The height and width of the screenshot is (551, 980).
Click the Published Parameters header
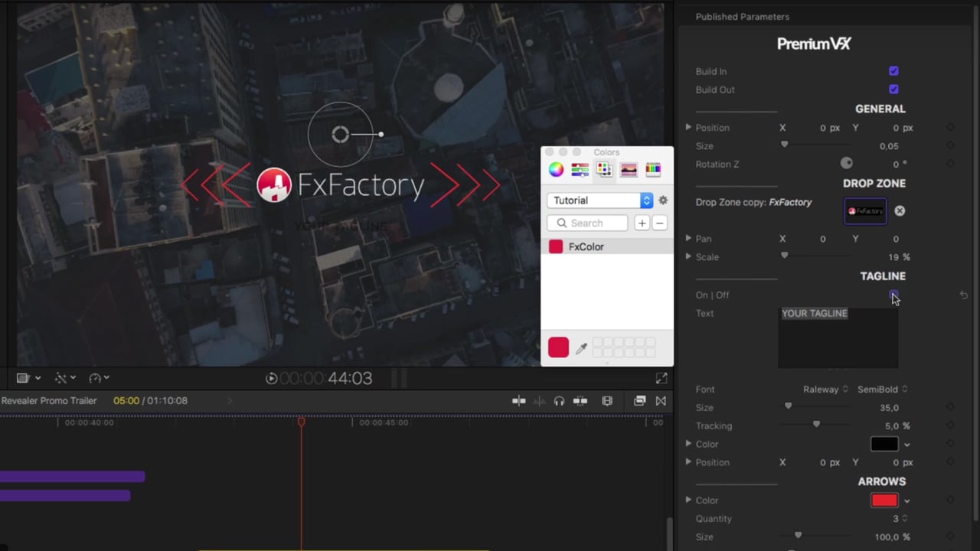742,17
